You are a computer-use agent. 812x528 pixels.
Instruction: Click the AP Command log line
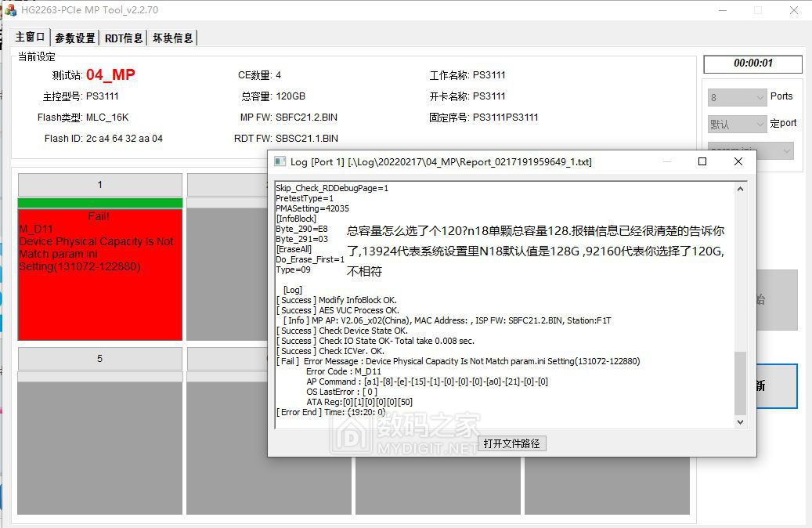(x=428, y=382)
